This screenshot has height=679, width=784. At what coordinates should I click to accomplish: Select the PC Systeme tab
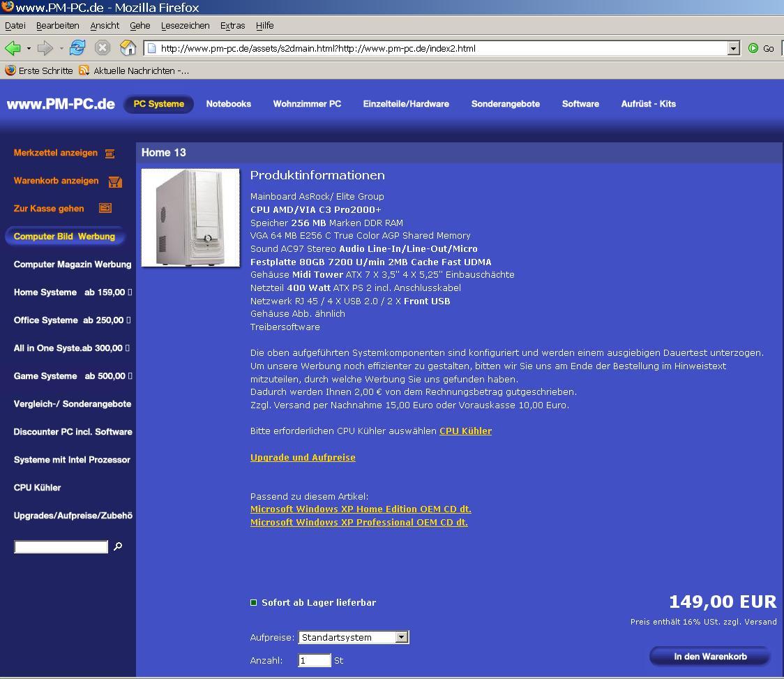[158, 104]
